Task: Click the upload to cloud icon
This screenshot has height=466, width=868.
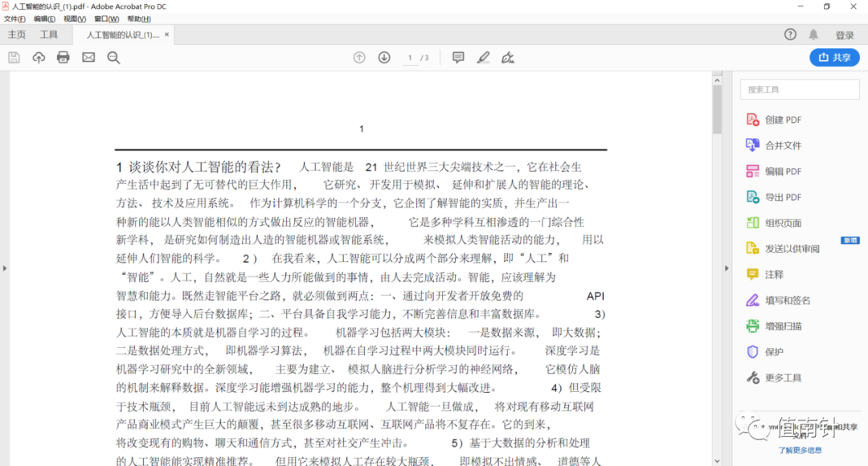Action: 39,58
